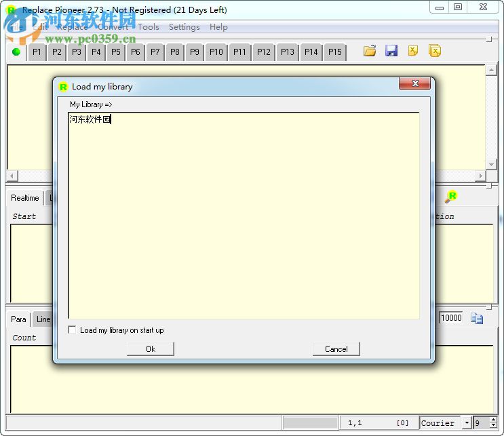Switch to the Realtime tab
This screenshot has height=436, width=504.
pyautogui.click(x=24, y=197)
